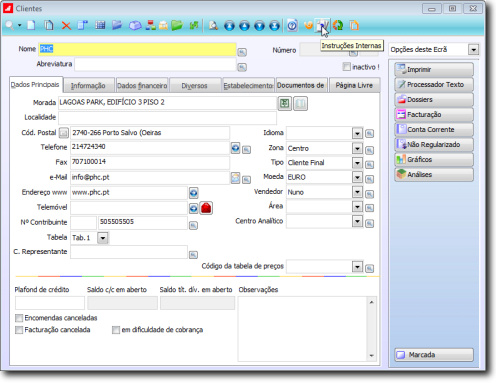Switch to the Informação tab

(88, 86)
